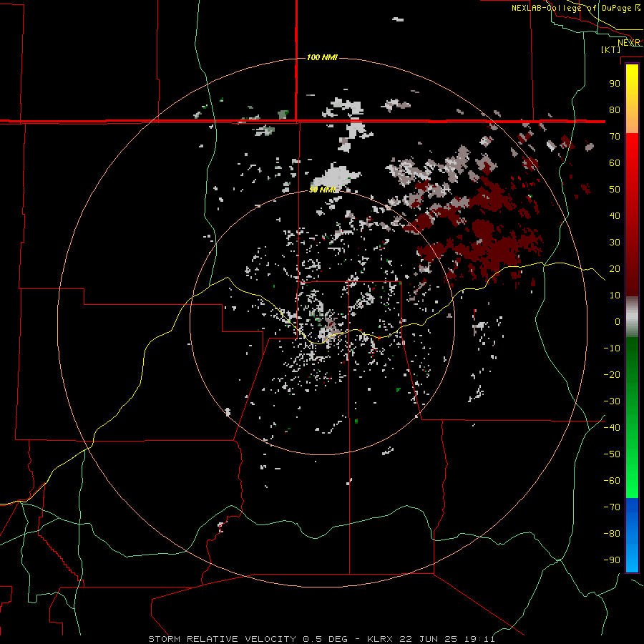
Task: Click the [KT] units label
Action: pyautogui.click(x=611, y=49)
